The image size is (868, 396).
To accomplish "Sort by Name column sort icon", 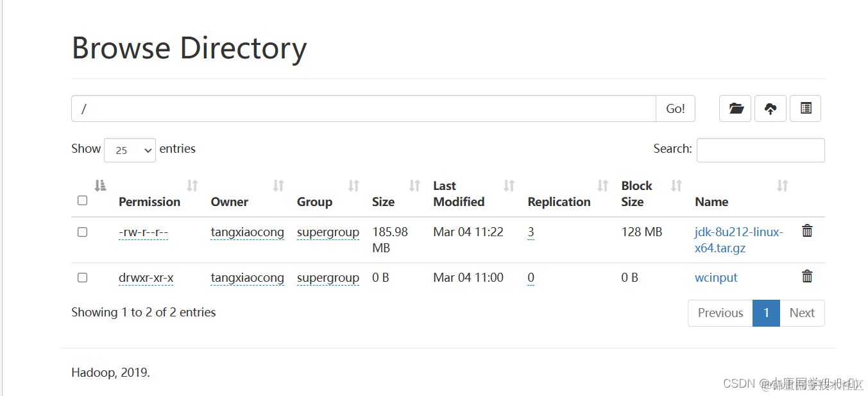I will point(783,186).
